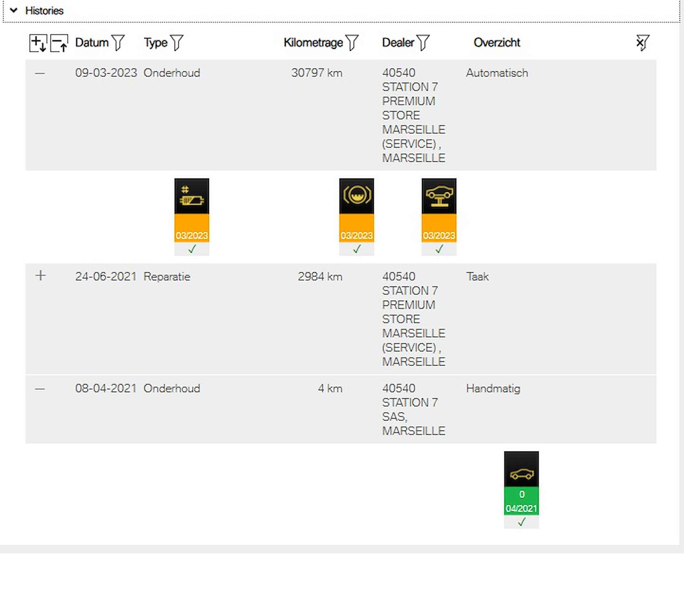Open the Kilometrage column filter

click(352, 43)
